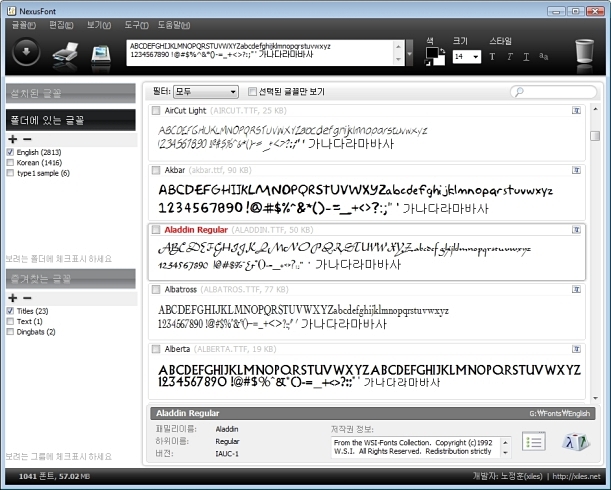Check the Akbar font checkbox
611x490 pixels.
pos(156,171)
